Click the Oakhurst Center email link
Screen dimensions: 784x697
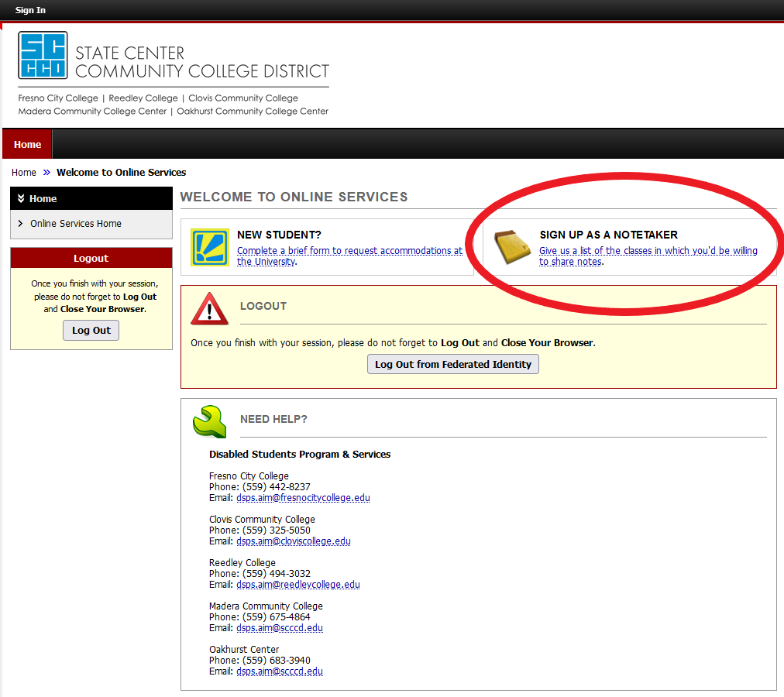[280, 671]
